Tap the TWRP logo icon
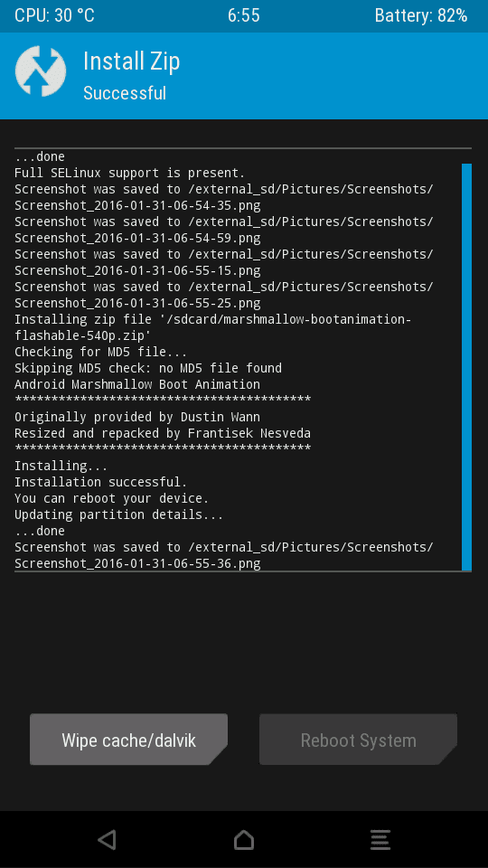Image resolution: width=488 pixels, height=868 pixels. coord(41,71)
